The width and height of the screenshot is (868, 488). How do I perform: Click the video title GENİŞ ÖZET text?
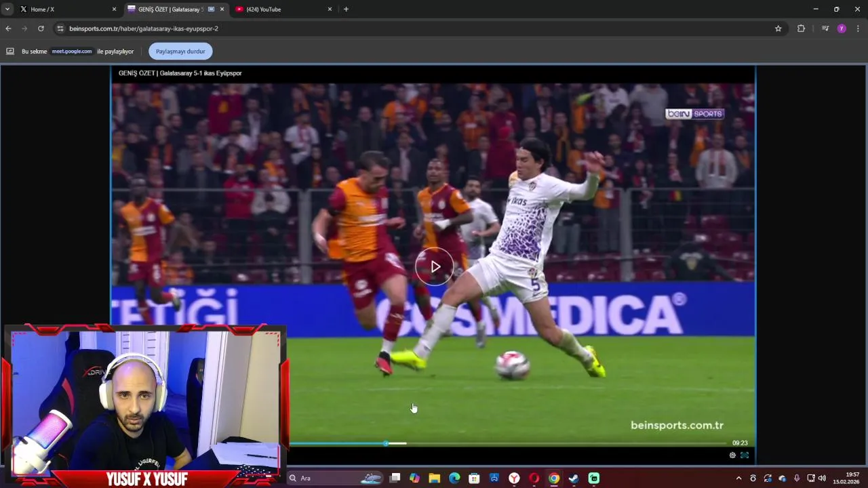click(x=180, y=73)
